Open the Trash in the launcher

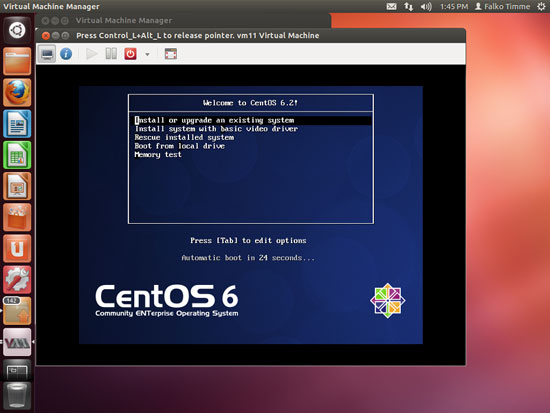point(17,396)
